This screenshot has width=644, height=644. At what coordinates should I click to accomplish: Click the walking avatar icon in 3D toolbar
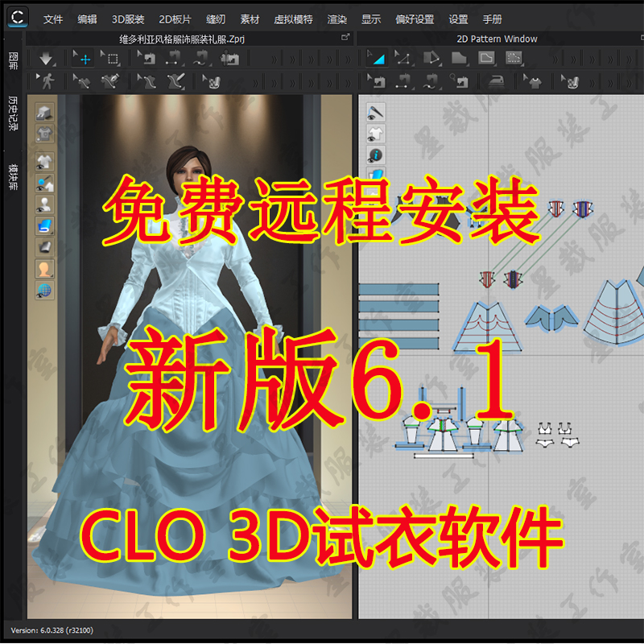tap(47, 81)
